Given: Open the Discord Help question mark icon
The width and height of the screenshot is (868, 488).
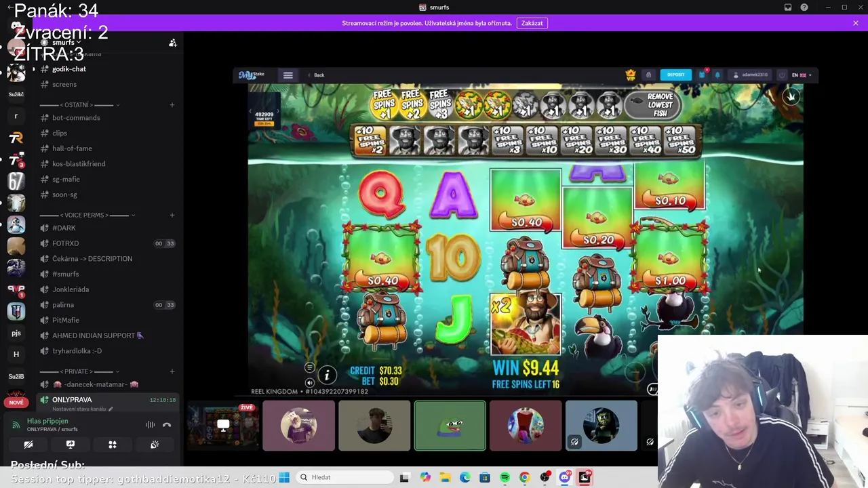Looking at the screenshot, I should 804,7.
